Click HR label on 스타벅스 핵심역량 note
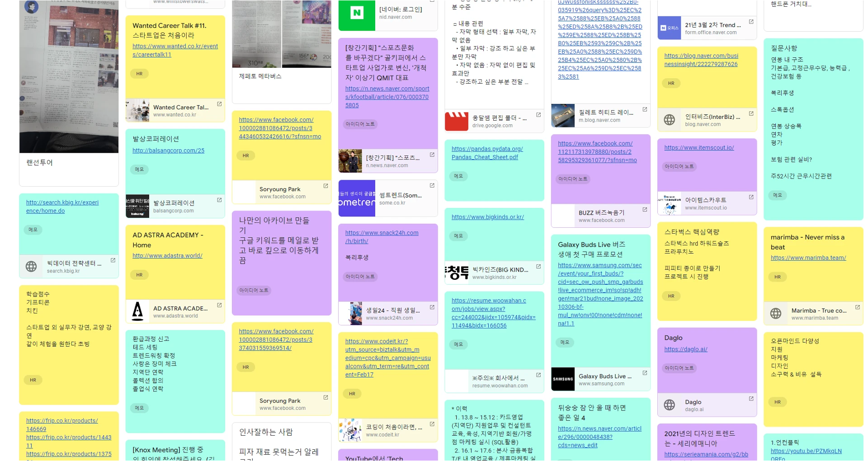The width and height of the screenshot is (868, 461). 671,296
